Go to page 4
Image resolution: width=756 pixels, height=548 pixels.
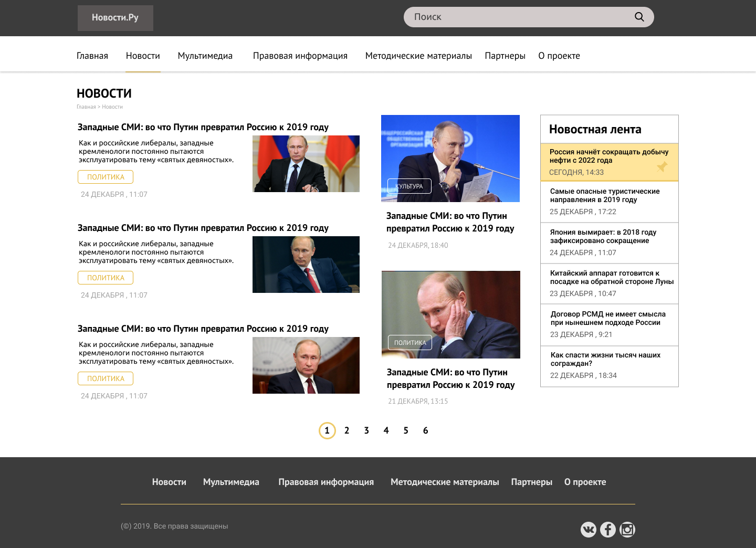(x=386, y=430)
